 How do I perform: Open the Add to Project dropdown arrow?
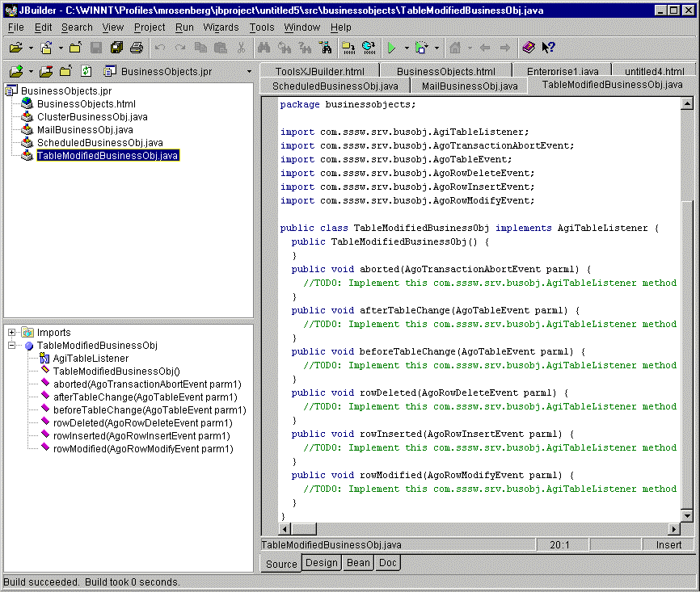pyautogui.click(x=31, y=71)
